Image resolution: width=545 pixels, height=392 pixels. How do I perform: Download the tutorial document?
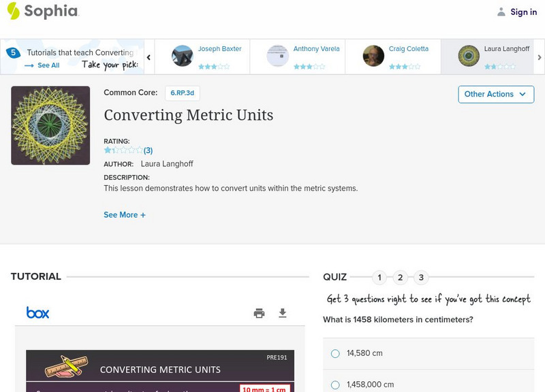(283, 313)
